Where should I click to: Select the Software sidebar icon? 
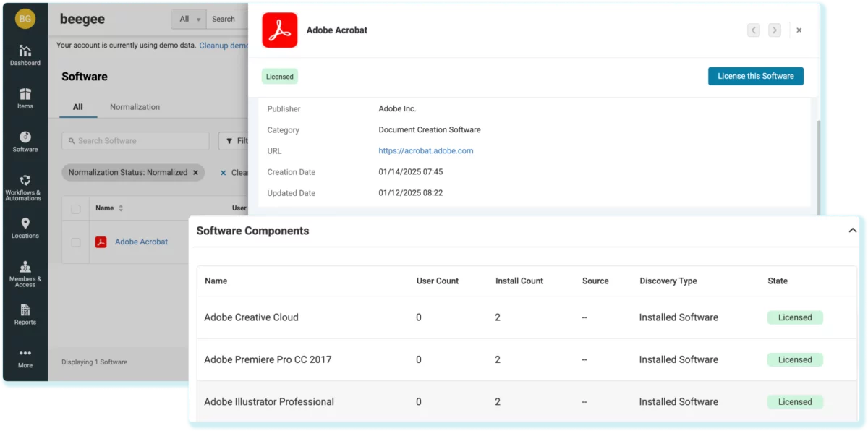coord(25,141)
